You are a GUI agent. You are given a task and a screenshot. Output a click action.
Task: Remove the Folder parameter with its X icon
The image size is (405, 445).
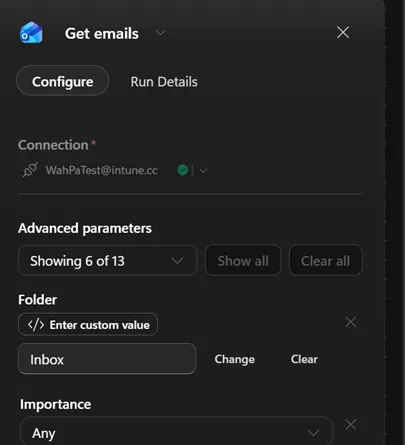click(x=351, y=322)
